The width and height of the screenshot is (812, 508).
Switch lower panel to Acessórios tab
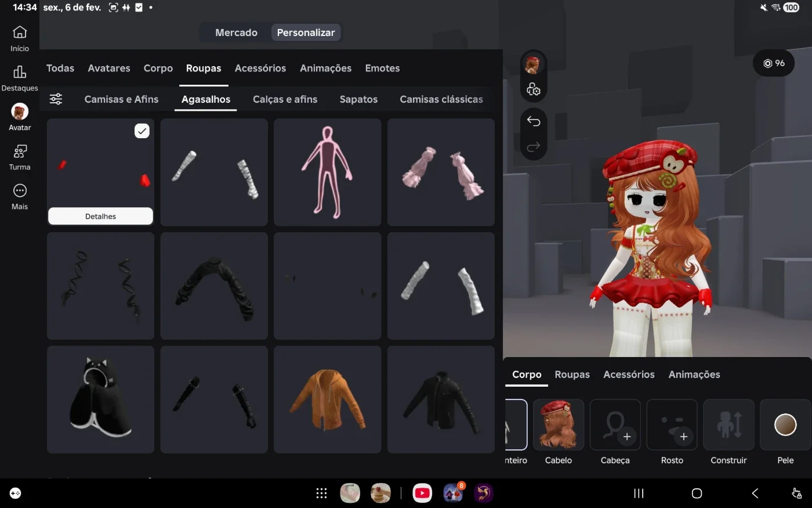tap(629, 374)
